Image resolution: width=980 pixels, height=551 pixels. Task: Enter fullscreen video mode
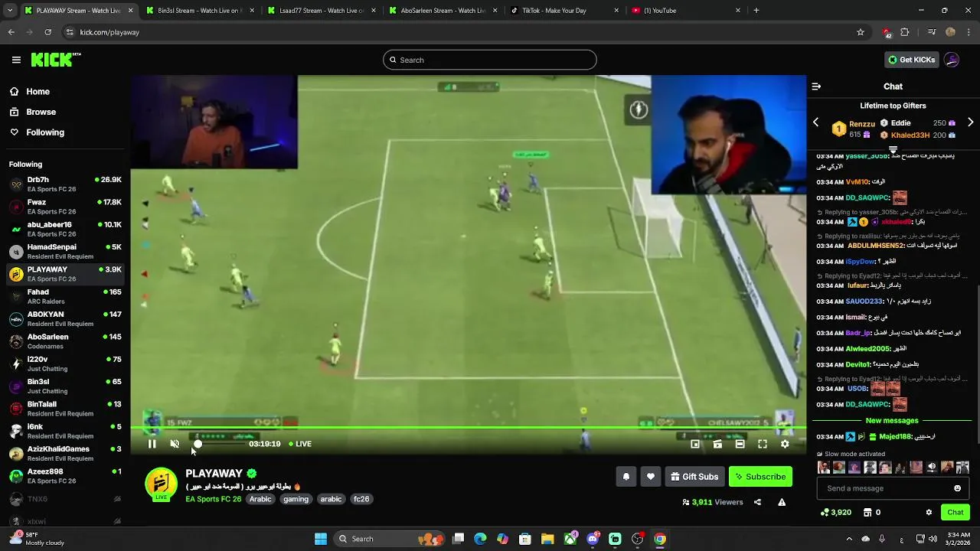(x=763, y=444)
